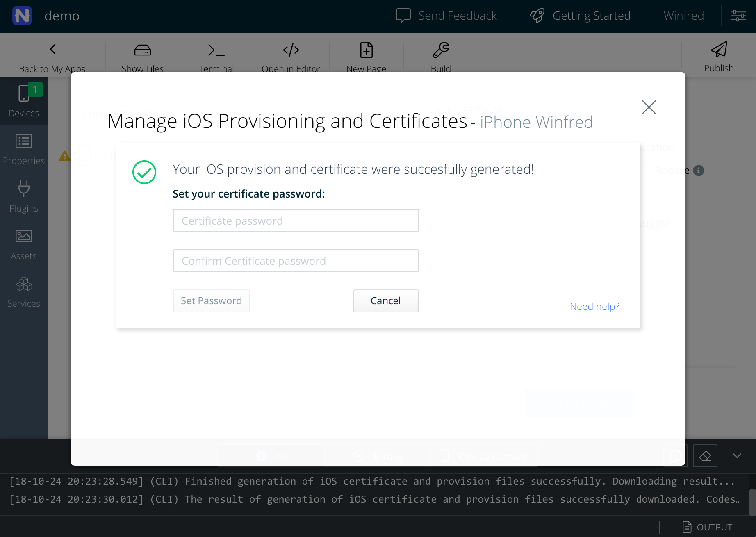The image size is (756, 537).
Task: Open the Services sidebar panel
Action: pos(24,291)
